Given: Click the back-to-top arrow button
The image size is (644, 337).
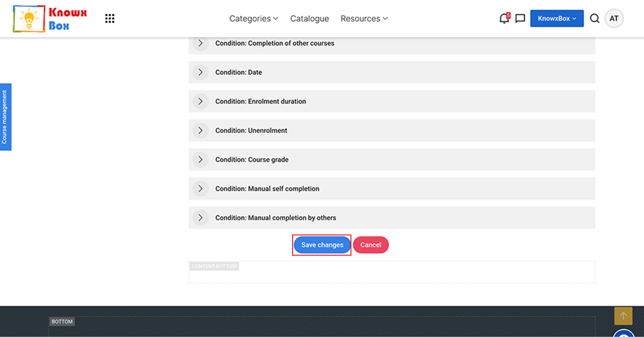Looking at the screenshot, I should [623, 316].
